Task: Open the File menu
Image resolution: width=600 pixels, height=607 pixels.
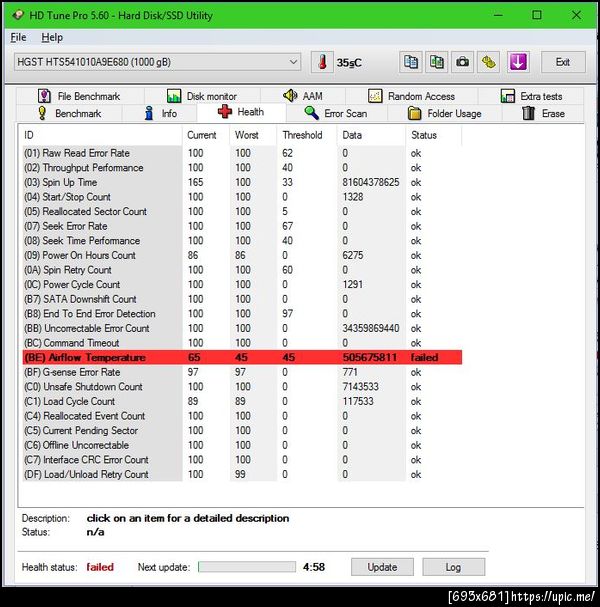Action: (x=18, y=37)
